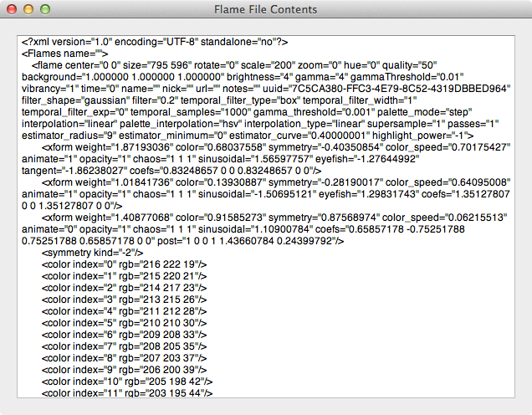This screenshot has width=532, height=415.
Task: Click color index="10" rgb 205 198 42 line
Action: point(127,382)
